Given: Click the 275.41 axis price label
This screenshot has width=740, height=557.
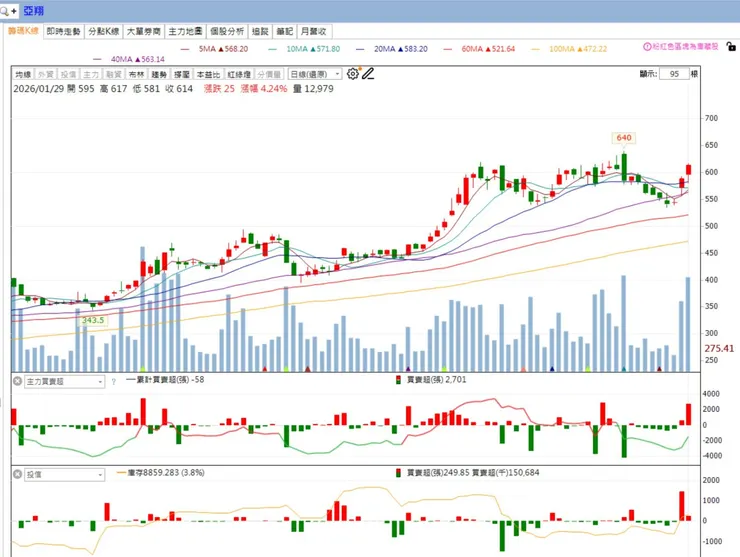Looking at the screenshot, I should coord(719,348).
